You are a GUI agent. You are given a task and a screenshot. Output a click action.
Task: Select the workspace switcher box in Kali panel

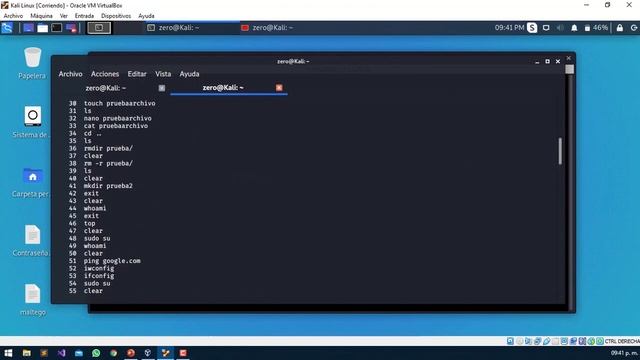(99, 28)
